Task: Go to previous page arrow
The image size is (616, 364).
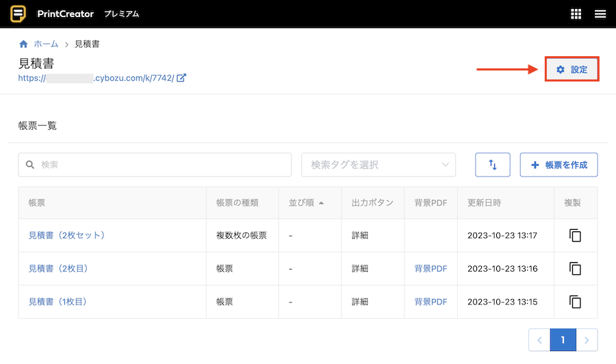Action: point(539,340)
